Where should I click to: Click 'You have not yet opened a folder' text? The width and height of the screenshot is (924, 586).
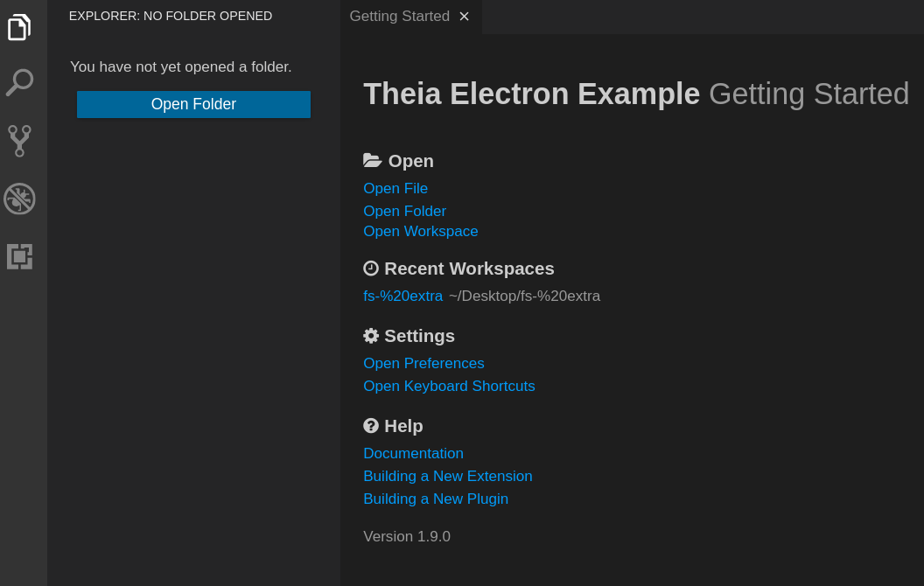pos(181,67)
